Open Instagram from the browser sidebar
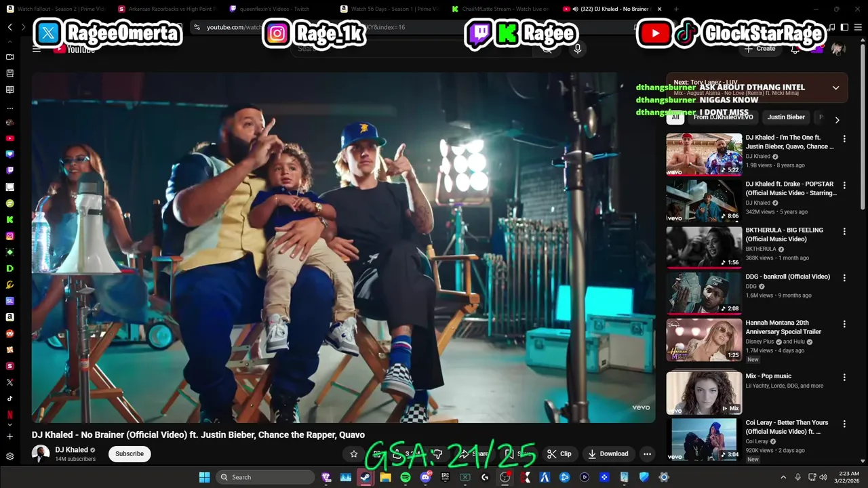This screenshot has width=868, height=488. [x=9, y=236]
